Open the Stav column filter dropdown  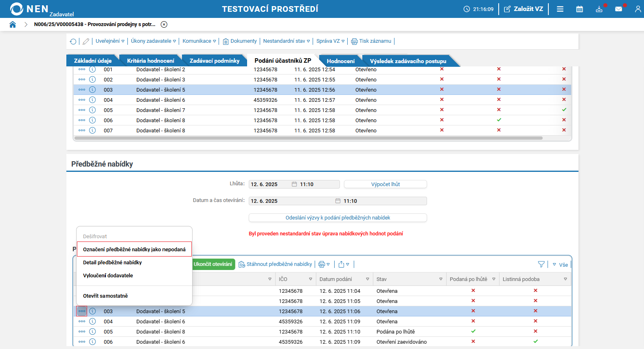pos(440,279)
